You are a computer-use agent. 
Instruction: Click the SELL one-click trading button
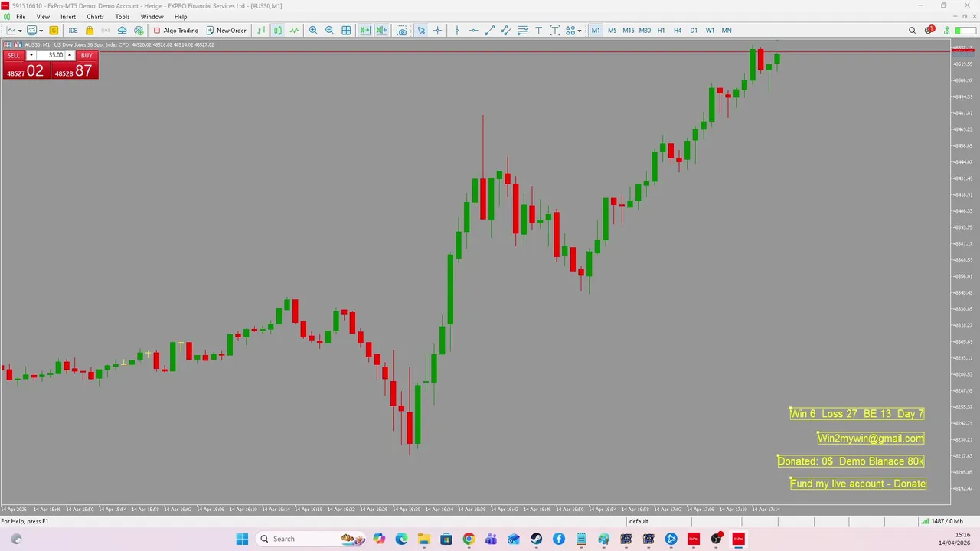[x=14, y=55]
